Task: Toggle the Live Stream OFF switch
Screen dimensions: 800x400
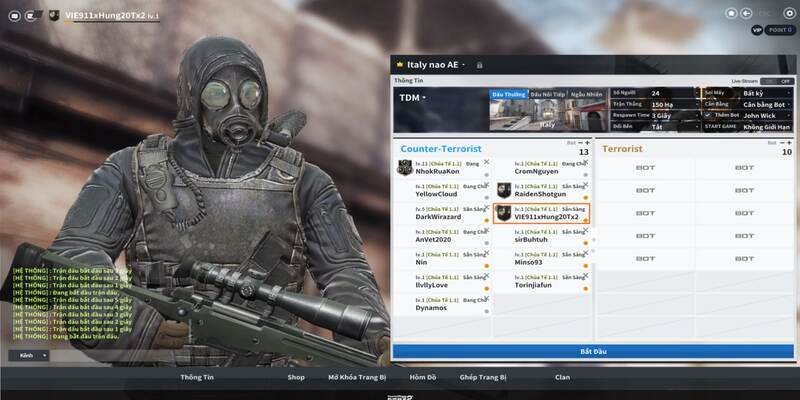Action: (x=777, y=81)
